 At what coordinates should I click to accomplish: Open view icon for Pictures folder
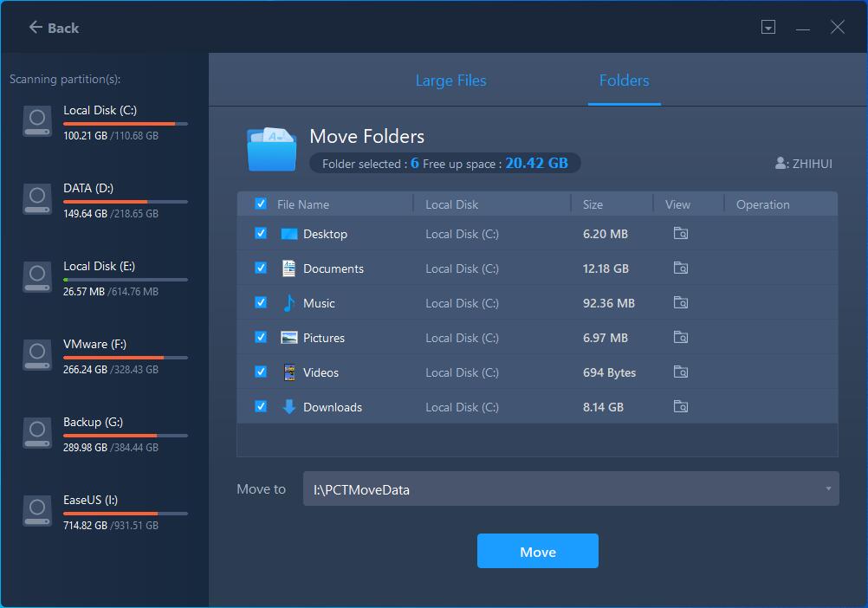[681, 338]
